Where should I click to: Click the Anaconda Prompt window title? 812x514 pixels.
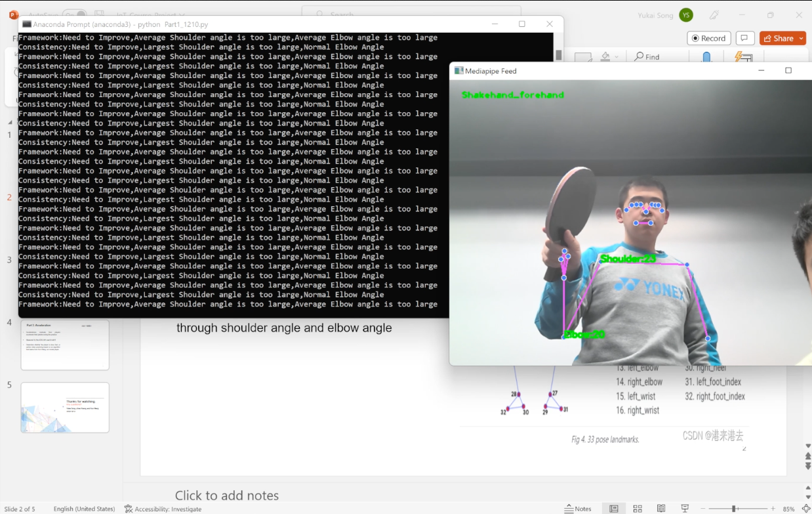tap(121, 24)
